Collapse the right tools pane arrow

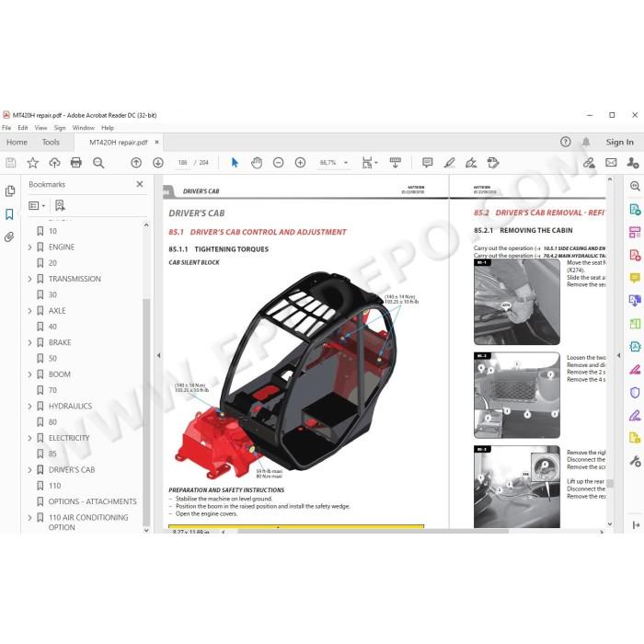(619, 356)
